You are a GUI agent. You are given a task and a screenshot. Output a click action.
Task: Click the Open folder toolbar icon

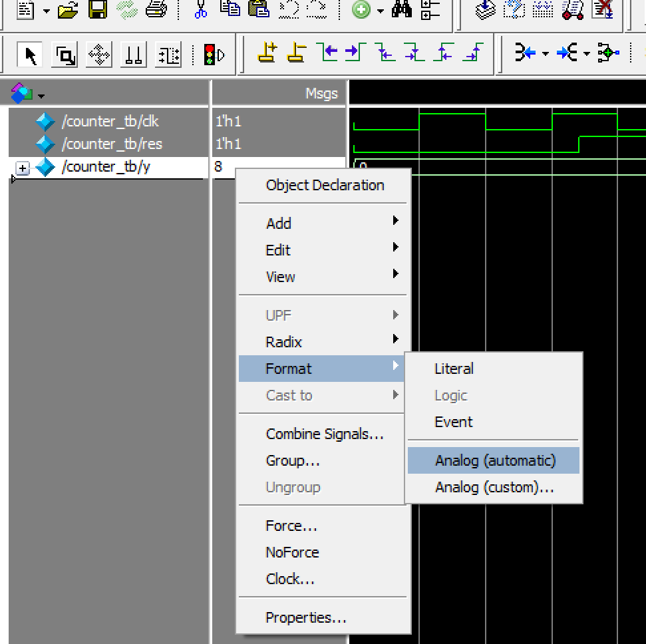68,9
